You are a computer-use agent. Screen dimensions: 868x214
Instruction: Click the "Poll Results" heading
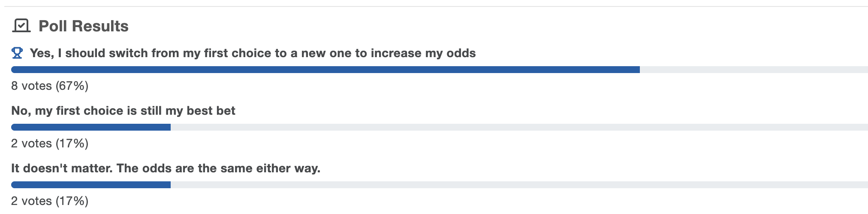point(84,26)
